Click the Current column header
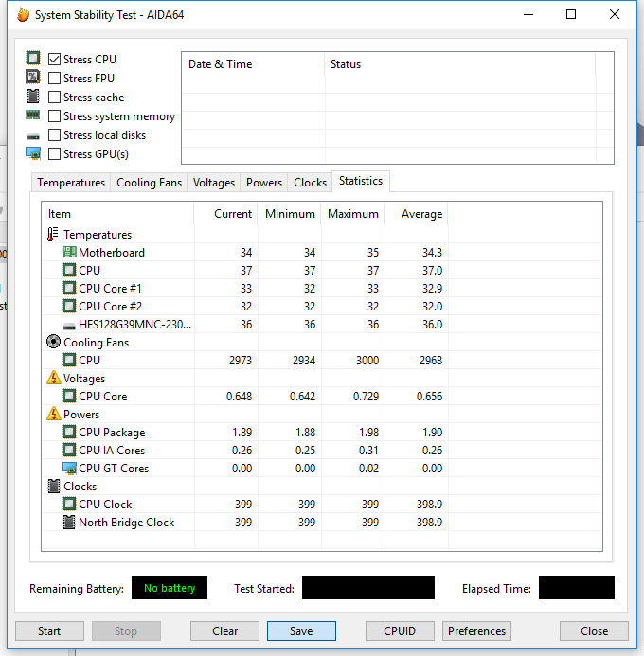This screenshot has width=644, height=656. tap(226, 214)
